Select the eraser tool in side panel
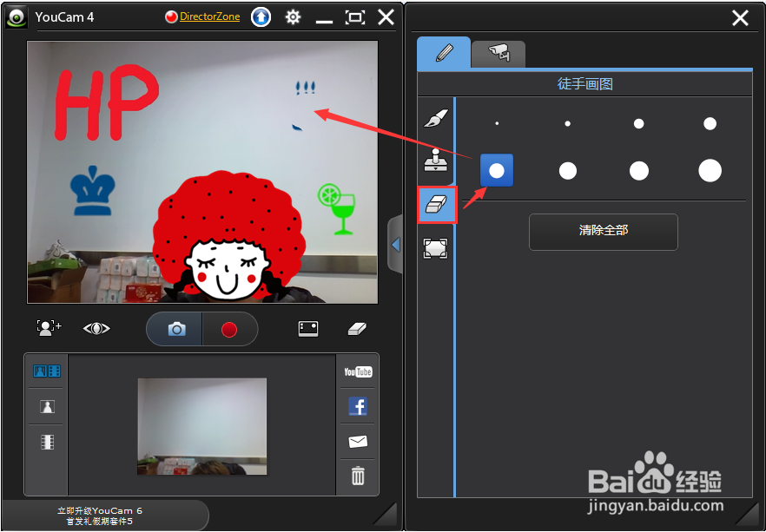The image size is (766, 532). 437,205
